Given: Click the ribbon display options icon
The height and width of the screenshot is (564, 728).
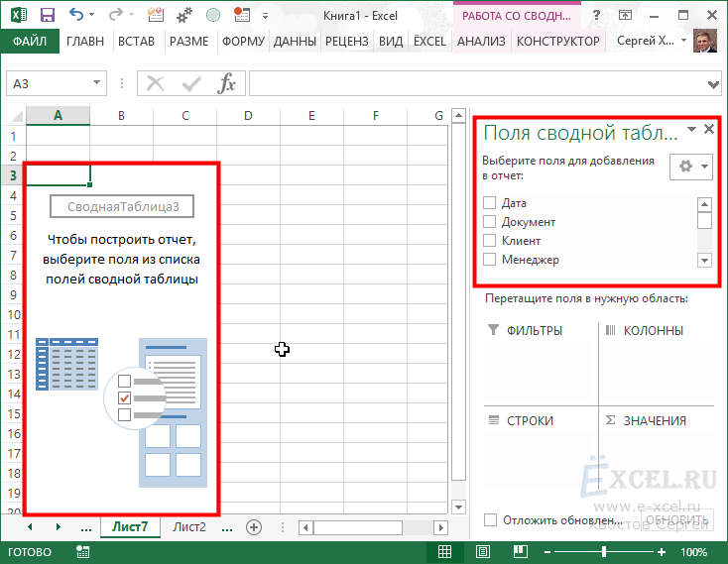Looking at the screenshot, I should 626,15.
